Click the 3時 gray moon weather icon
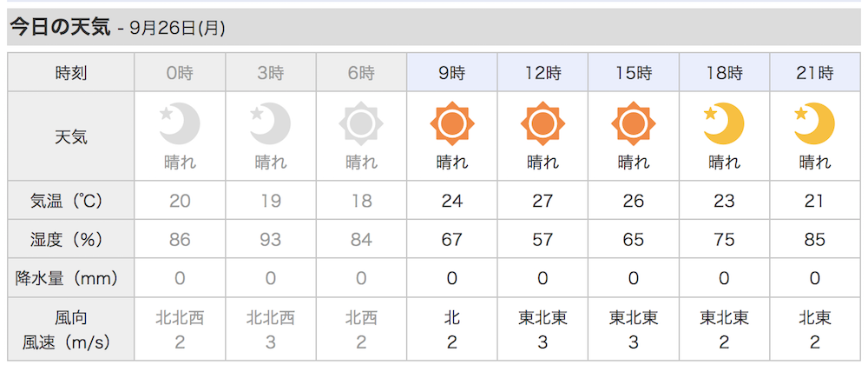This screenshot has width=868, height=365. point(270,124)
